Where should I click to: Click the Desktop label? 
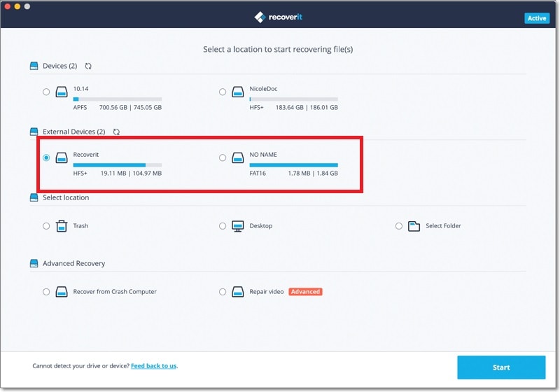260,226
